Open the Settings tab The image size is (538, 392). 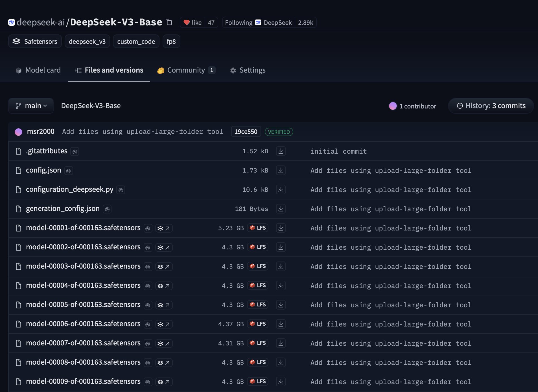248,70
